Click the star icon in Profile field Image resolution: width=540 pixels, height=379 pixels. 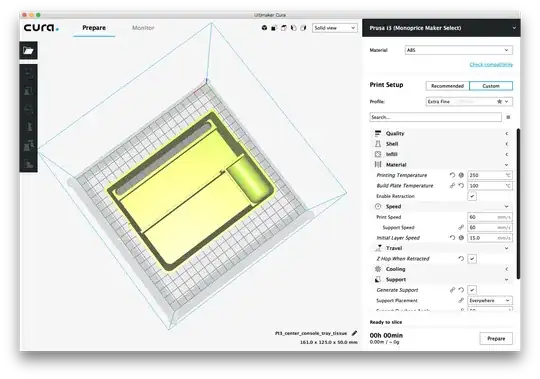pos(499,102)
